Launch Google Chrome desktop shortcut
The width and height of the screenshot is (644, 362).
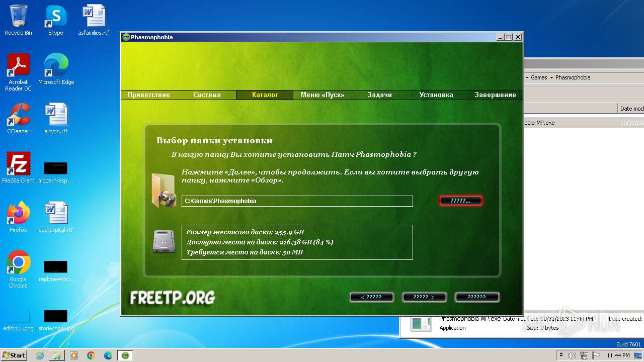(x=18, y=269)
